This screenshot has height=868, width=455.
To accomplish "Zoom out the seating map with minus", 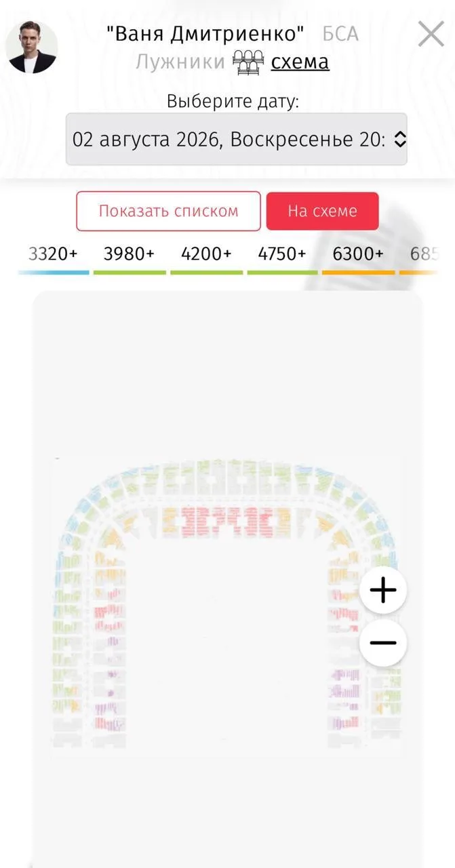I will point(383,643).
